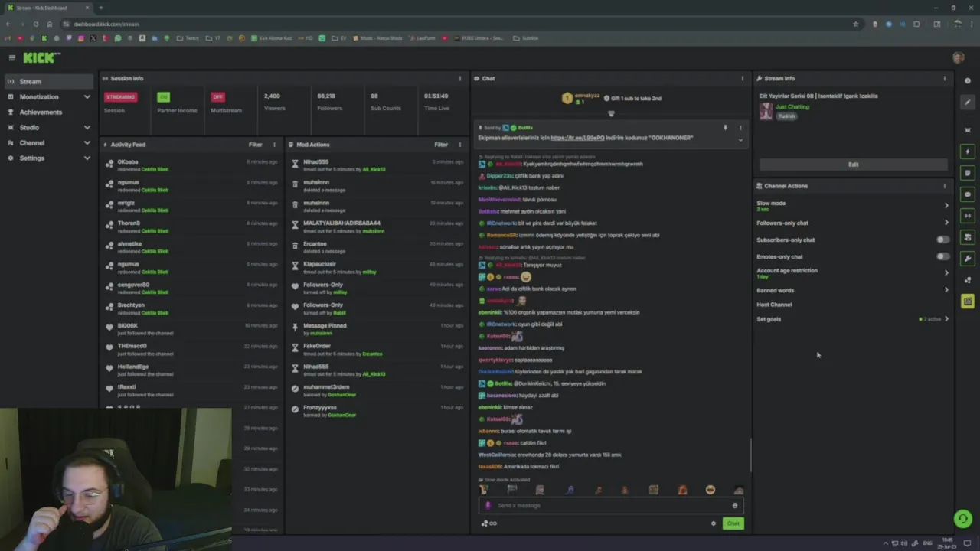Reload the browser page
980x551 pixels.
click(x=35, y=24)
